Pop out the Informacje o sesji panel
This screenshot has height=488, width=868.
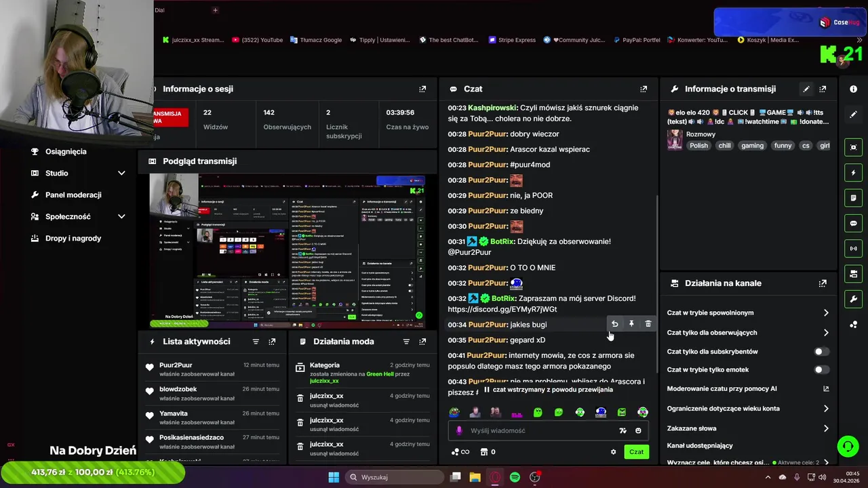tap(422, 89)
